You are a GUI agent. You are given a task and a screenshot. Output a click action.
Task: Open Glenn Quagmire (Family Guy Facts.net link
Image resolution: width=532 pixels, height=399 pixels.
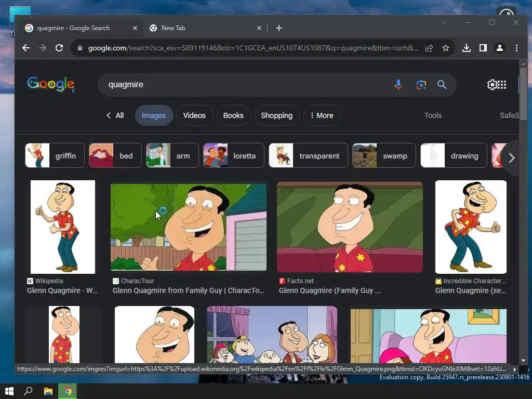(x=330, y=290)
